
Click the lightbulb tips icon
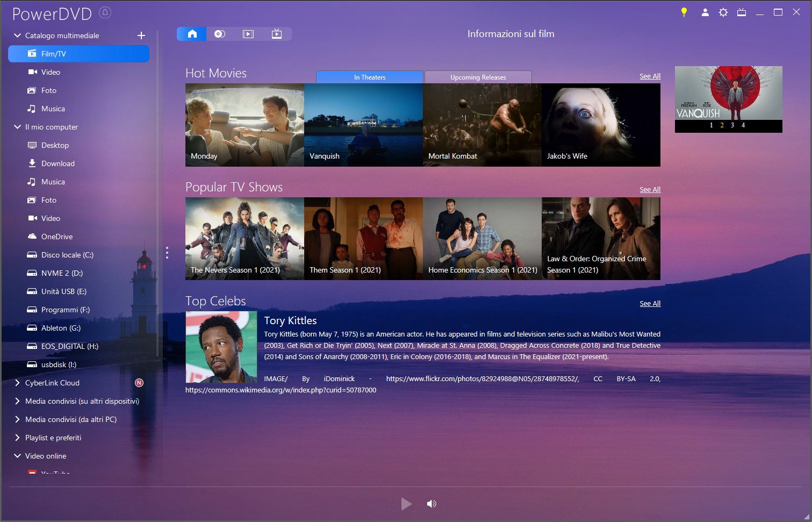point(684,12)
